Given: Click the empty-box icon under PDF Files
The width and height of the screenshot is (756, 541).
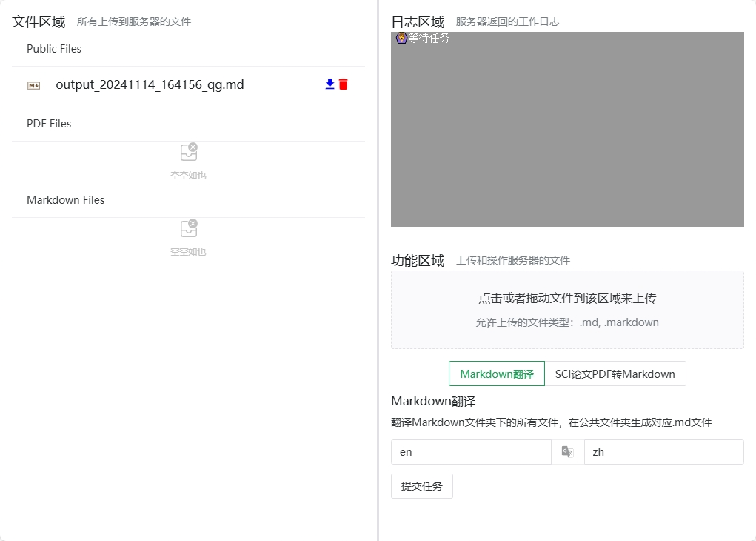Looking at the screenshot, I should click(x=189, y=152).
